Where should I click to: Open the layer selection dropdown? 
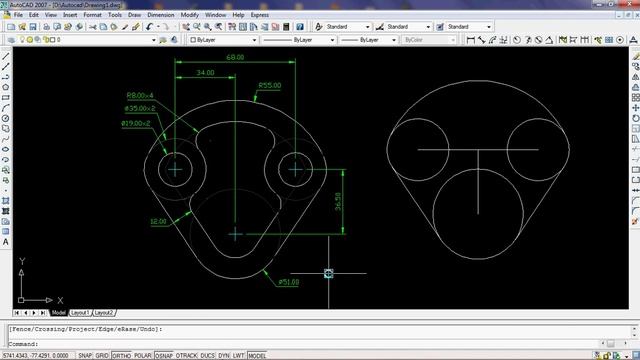pos(153,40)
